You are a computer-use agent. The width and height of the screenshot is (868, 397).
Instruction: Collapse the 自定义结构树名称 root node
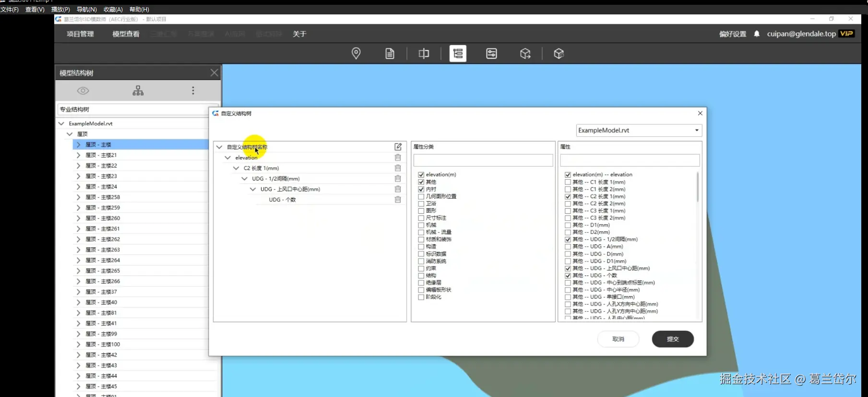pyautogui.click(x=219, y=147)
